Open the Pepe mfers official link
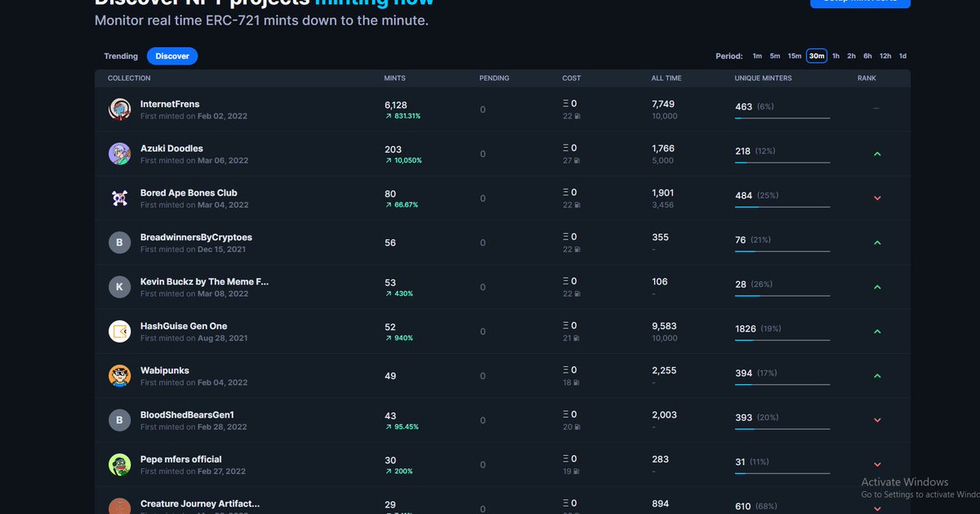The image size is (980, 514). click(181, 459)
